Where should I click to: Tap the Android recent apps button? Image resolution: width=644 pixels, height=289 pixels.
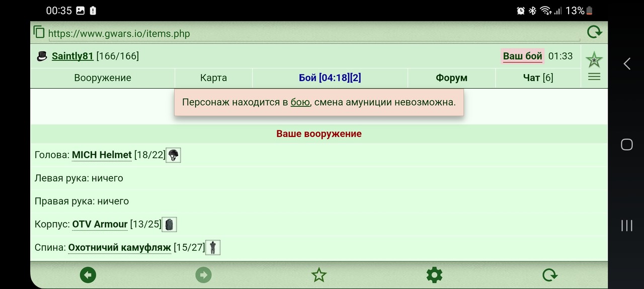click(627, 225)
